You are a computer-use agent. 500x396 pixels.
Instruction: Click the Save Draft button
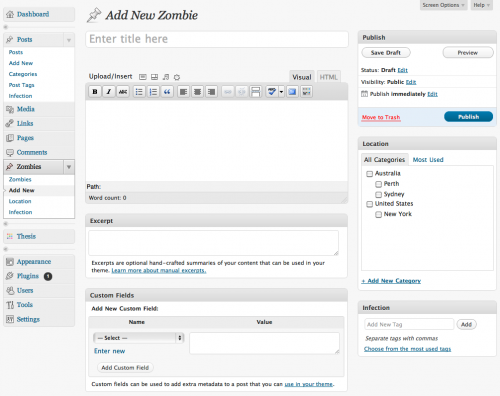click(386, 53)
